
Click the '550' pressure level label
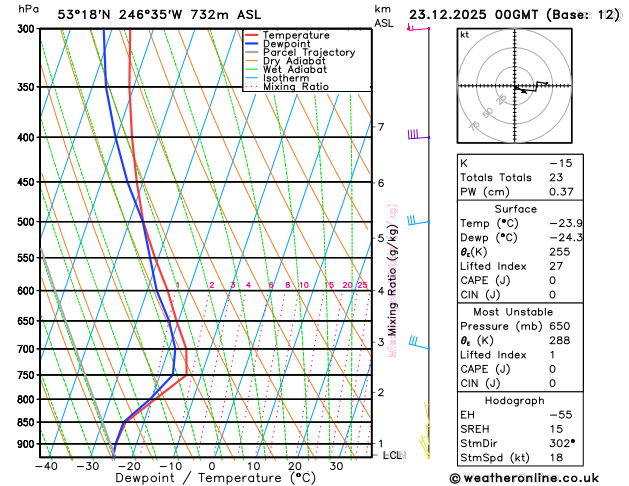click(x=28, y=258)
